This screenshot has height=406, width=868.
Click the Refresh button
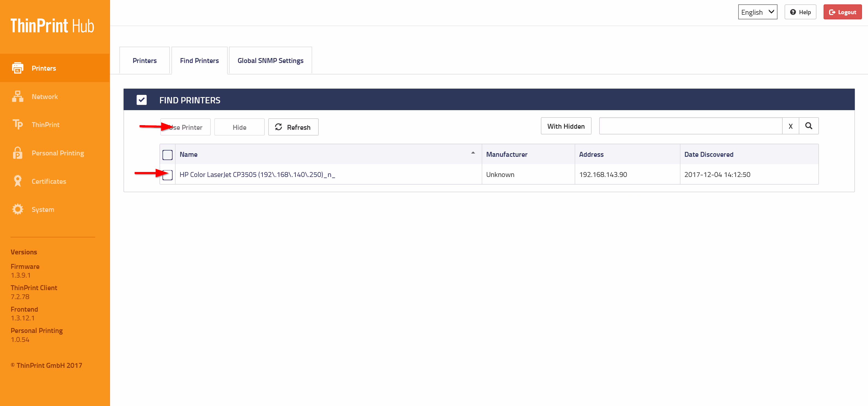pos(293,127)
